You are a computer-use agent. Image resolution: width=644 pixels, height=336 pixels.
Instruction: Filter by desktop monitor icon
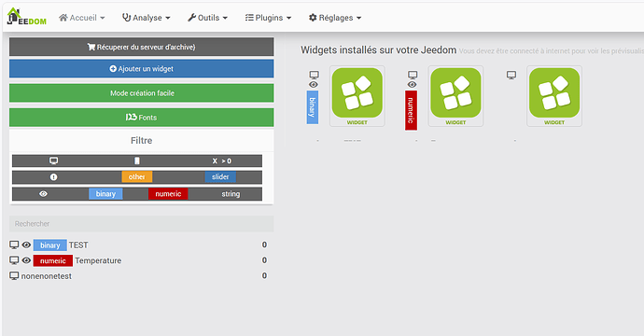[x=53, y=161]
